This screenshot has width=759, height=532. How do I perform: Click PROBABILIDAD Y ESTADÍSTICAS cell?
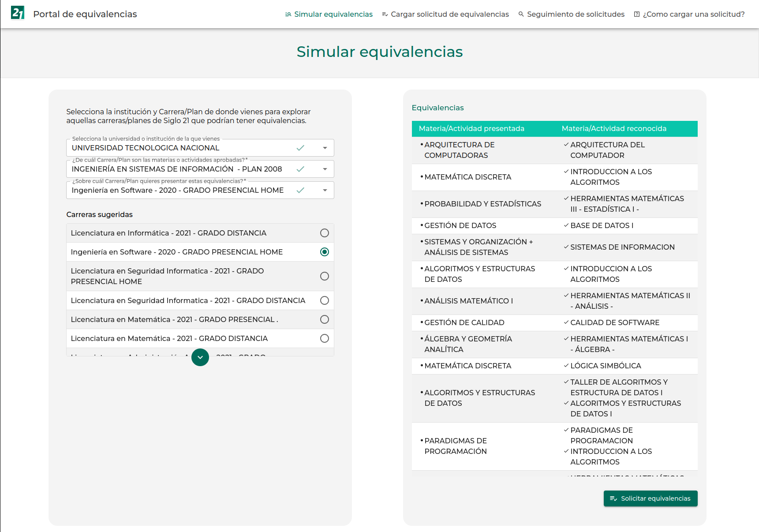(482, 204)
